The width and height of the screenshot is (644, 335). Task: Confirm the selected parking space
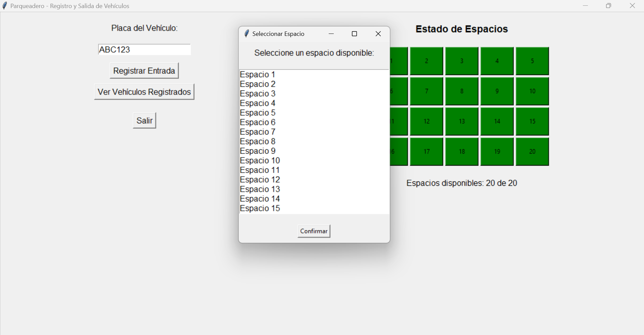coord(314,231)
